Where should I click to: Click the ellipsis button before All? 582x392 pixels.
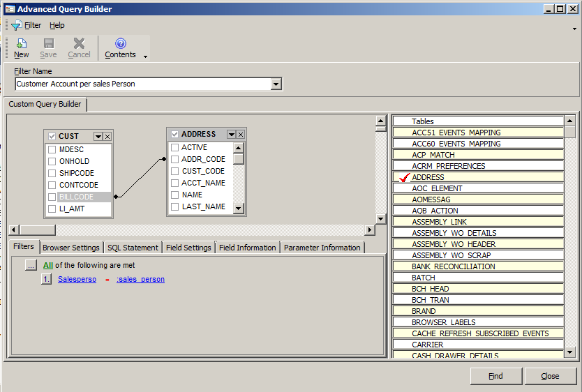pyautogui.click(x=31, y=265)
